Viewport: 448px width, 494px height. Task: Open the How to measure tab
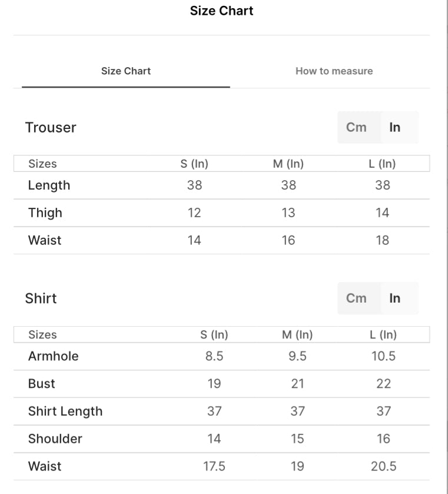point(334,71)
